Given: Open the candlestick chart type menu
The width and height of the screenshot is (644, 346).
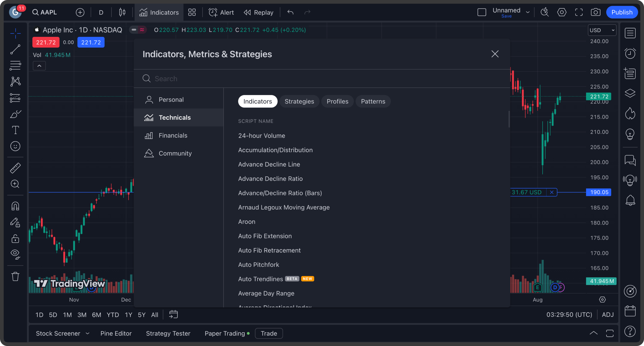Looking at the screenshot, I should point(122,12).
